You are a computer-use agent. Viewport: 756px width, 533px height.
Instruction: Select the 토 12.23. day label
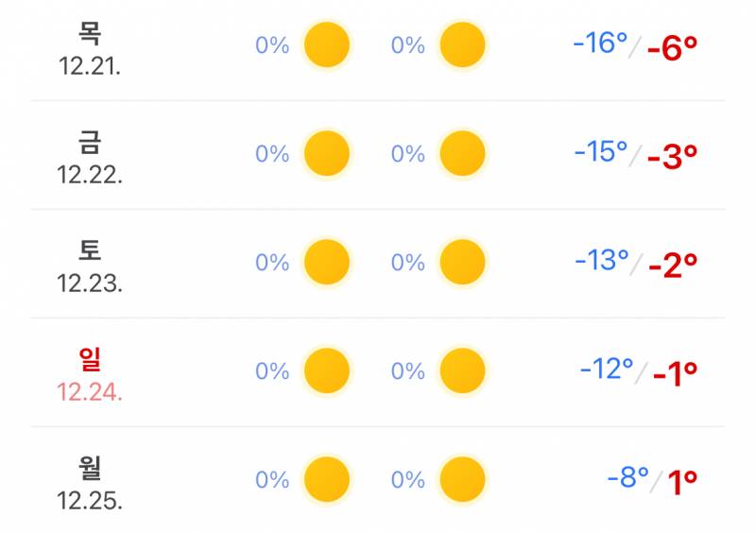(90, 265)
